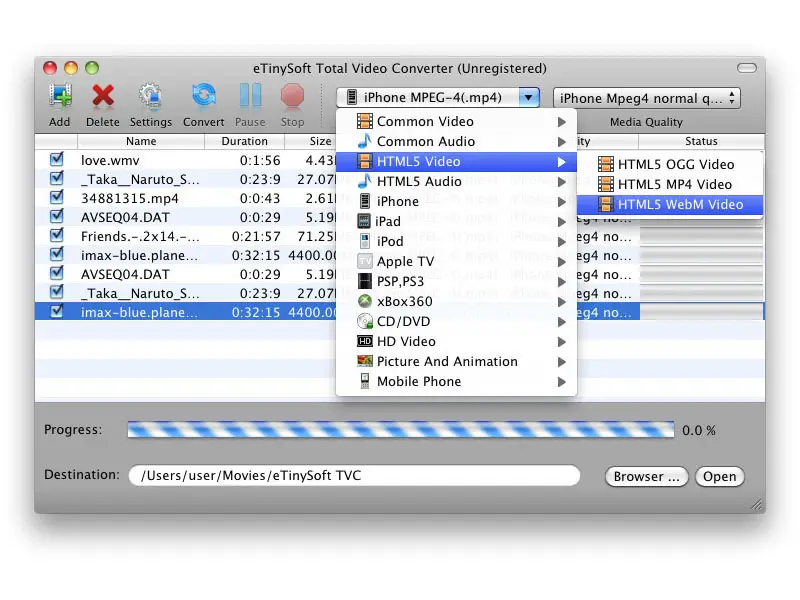Click the Common Video film icon

[365, 121]
